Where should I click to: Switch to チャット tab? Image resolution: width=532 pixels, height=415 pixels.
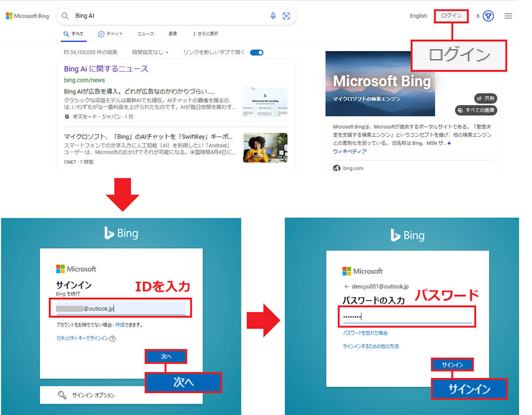click(x=110, y=34)
